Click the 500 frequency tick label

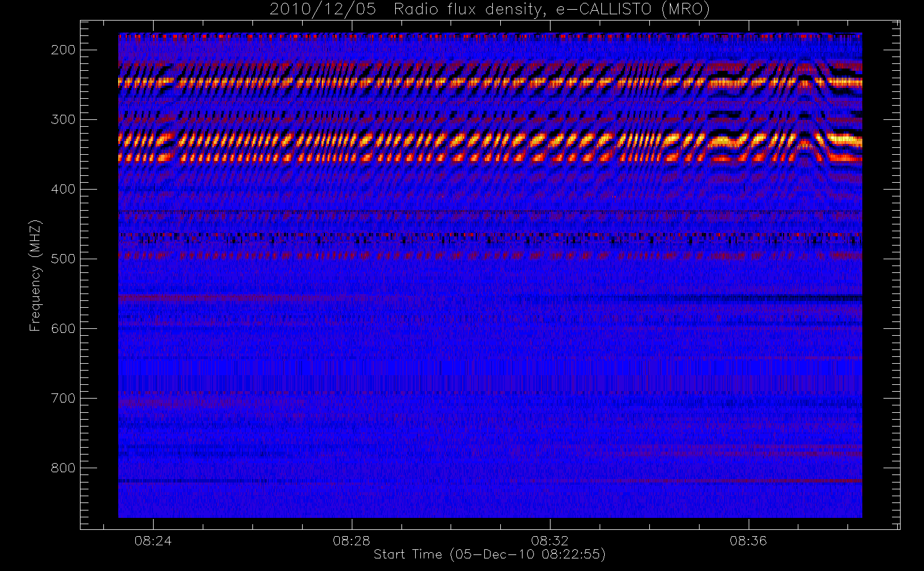tap(63, 259)
